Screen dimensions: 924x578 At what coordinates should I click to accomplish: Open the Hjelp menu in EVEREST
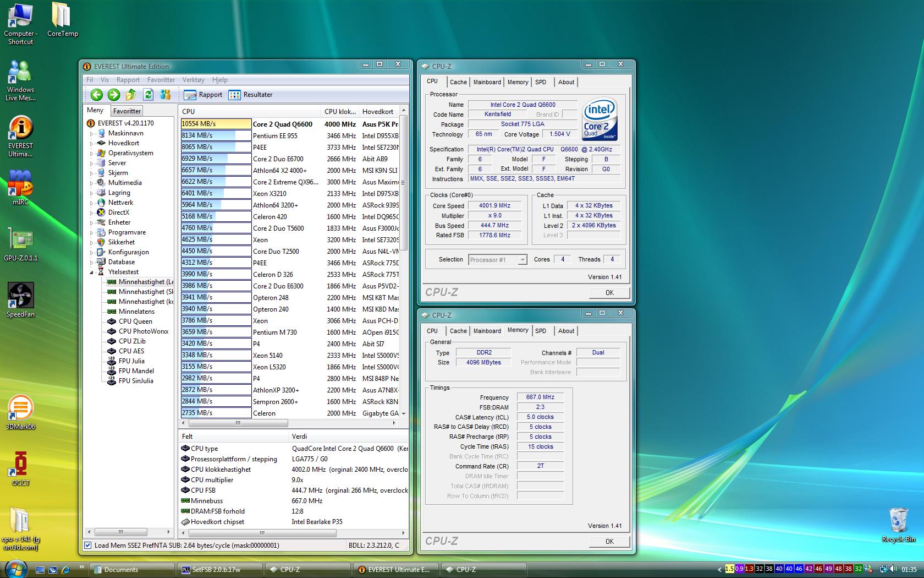pyautogui.click(x=219, y=80)
